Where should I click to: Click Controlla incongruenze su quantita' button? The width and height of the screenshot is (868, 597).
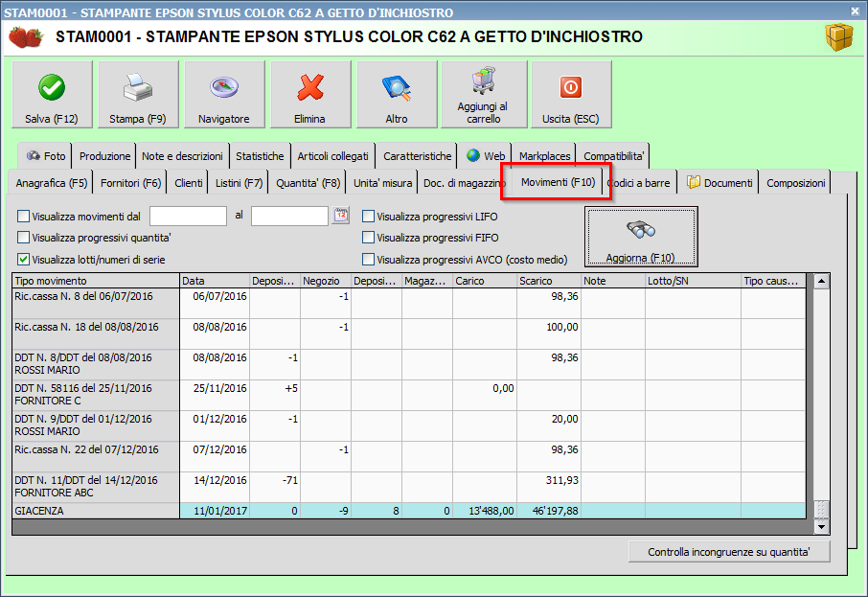pos(729,552)
